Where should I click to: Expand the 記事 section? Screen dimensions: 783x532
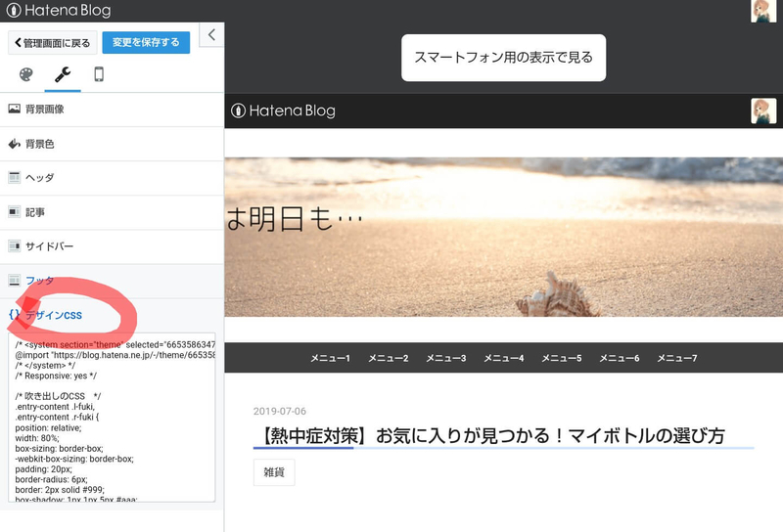tap(112, 212)
